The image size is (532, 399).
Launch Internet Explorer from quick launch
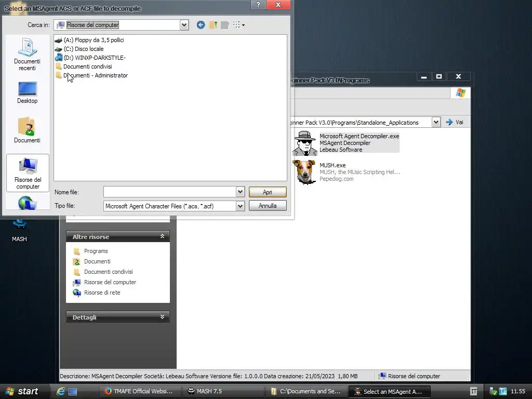point(61,392)
